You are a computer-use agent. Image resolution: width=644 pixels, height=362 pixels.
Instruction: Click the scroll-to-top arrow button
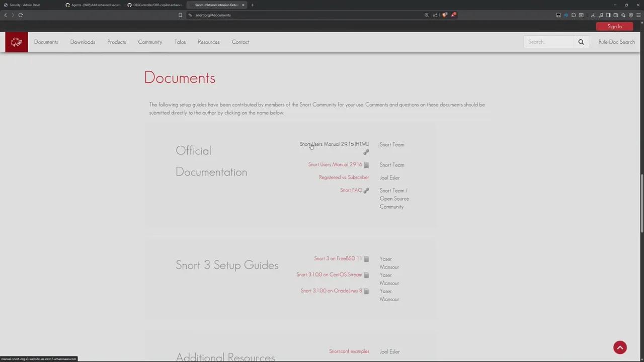coord(620,347)
